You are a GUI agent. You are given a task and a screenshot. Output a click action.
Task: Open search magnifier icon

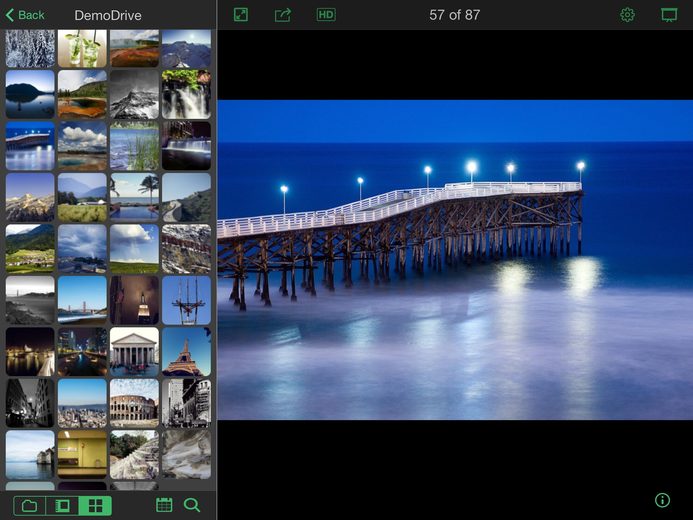192,505
